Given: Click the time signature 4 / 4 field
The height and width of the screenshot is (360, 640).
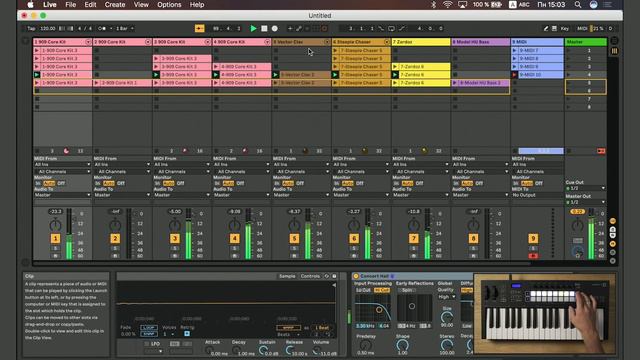Looking at the screenshot, I should (85, 29).
